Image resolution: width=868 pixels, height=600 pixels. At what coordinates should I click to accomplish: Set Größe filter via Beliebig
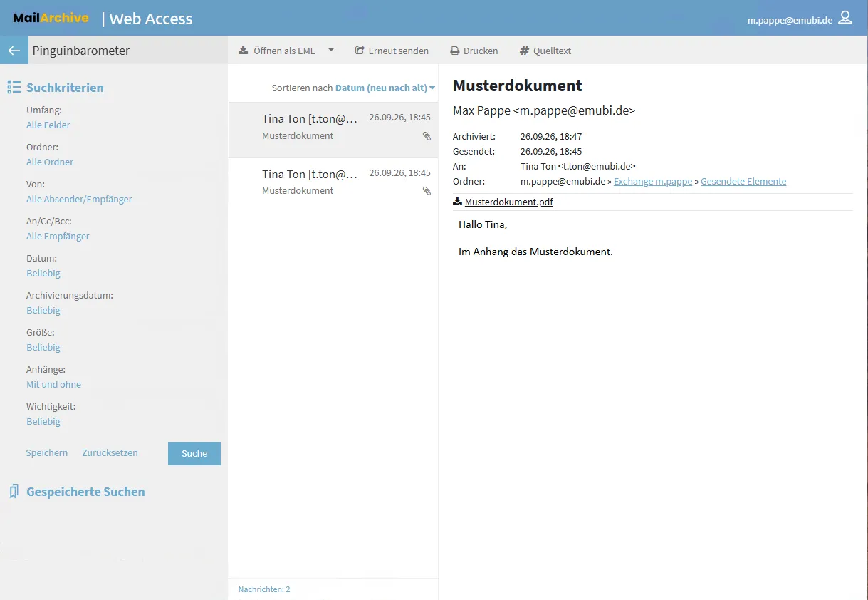pyautogui.click(x=43, y=347)
